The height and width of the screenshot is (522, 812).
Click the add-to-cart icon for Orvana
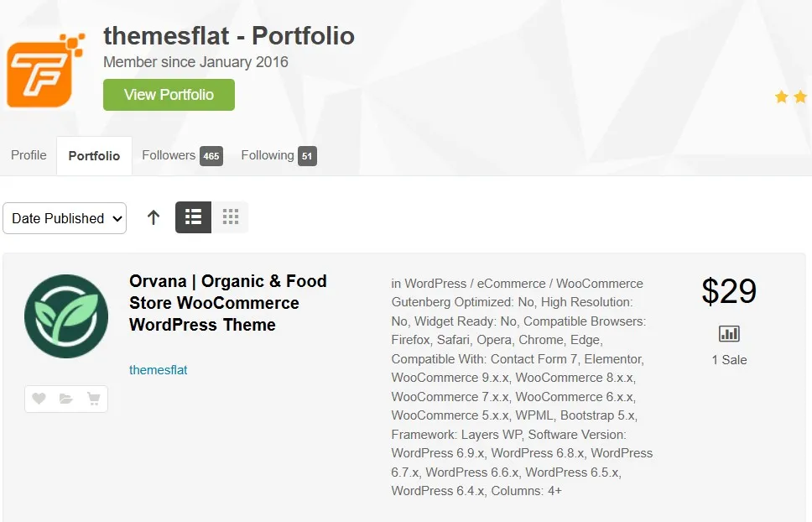tap(92, 399)
